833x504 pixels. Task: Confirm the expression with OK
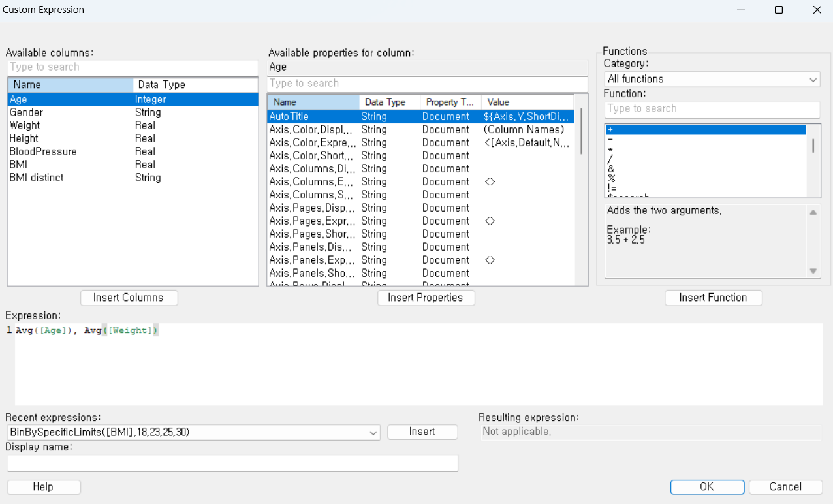[x=707, y=487]
